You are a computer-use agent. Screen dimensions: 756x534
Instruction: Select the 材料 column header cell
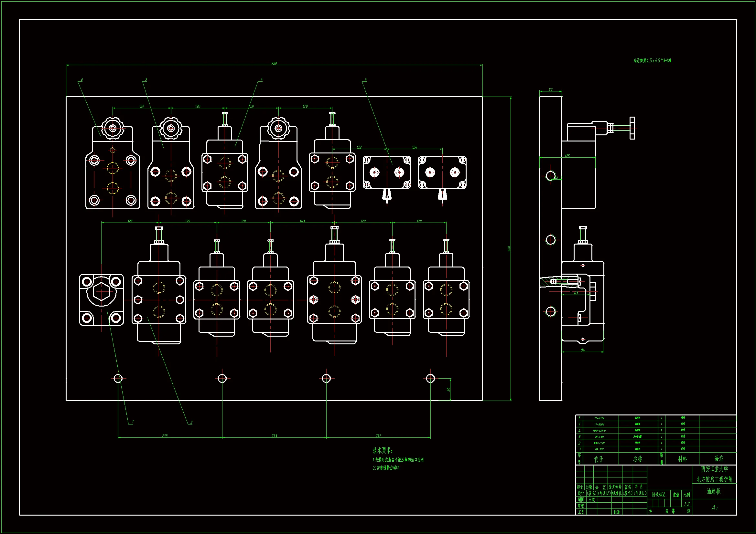682,459
